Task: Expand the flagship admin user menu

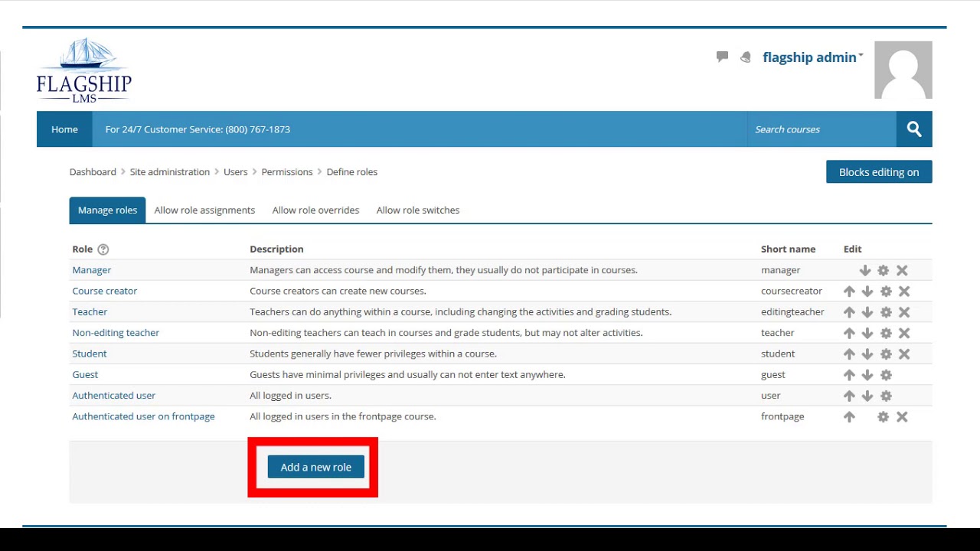Action: pos(813,57)
